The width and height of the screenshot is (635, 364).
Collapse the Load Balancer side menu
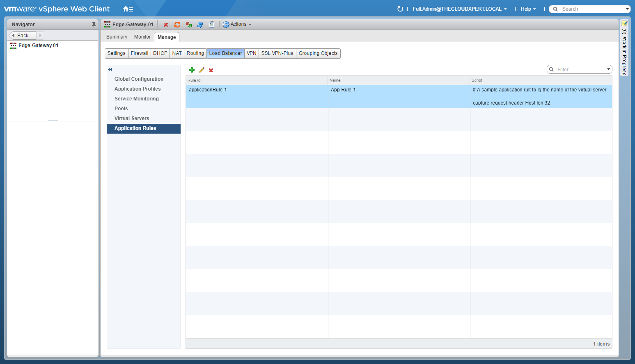(x=110, y=69)
